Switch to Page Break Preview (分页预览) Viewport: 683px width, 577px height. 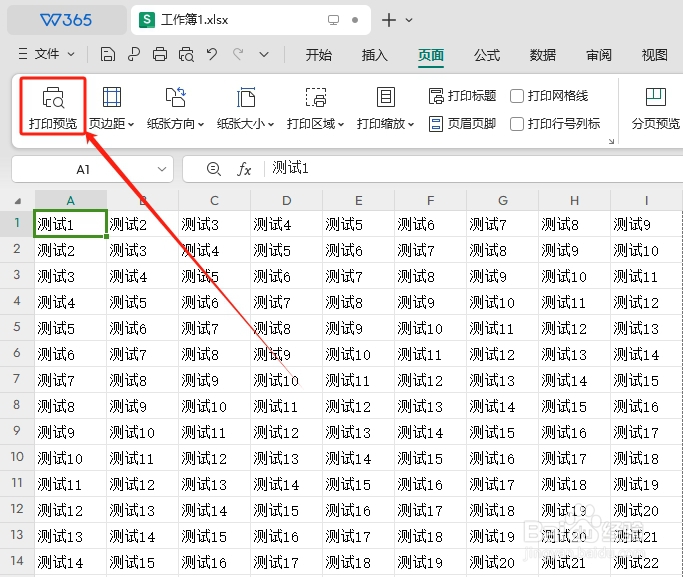(x=656, y=108)
